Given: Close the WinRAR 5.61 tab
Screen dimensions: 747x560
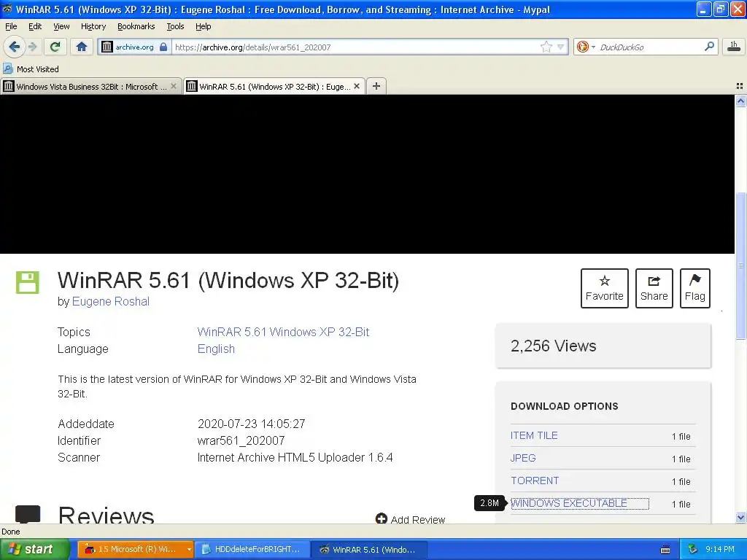Looking at the screenshot, I should (x=357, y=86).
